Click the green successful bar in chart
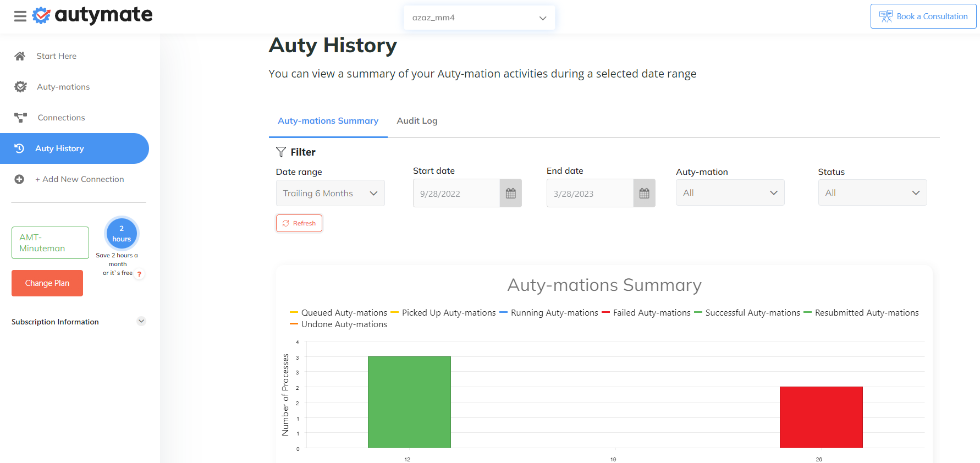This screenshot has height=463, width=980. (409, 402)
